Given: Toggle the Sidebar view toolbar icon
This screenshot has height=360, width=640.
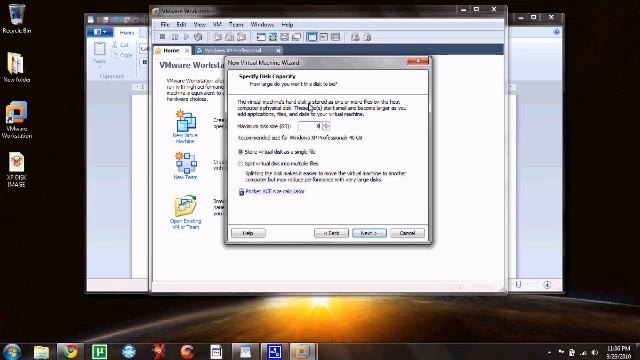Looking at the screenshot, I should pyautogui.click(x=261, y=37).
